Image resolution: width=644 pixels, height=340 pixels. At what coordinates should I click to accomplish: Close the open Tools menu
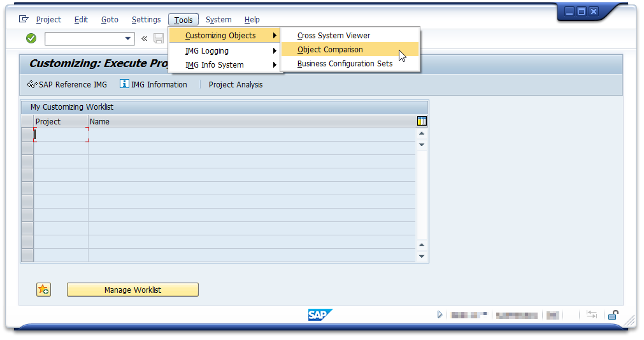[183, 20]
